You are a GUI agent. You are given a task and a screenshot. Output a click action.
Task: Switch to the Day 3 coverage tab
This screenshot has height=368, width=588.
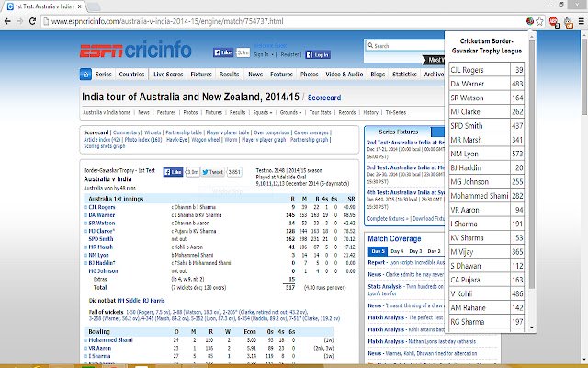tap(415, 251)
